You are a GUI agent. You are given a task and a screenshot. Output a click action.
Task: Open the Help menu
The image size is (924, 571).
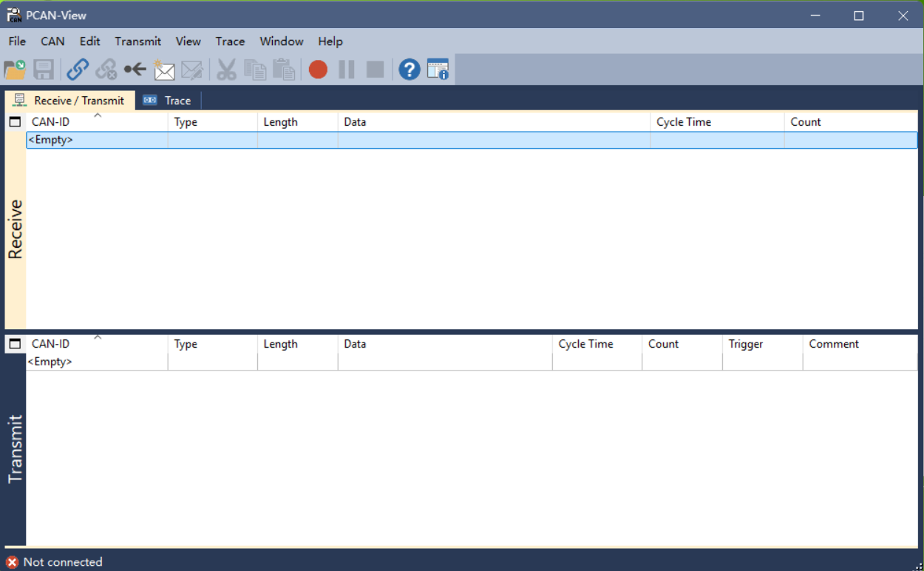pos(330,41)
